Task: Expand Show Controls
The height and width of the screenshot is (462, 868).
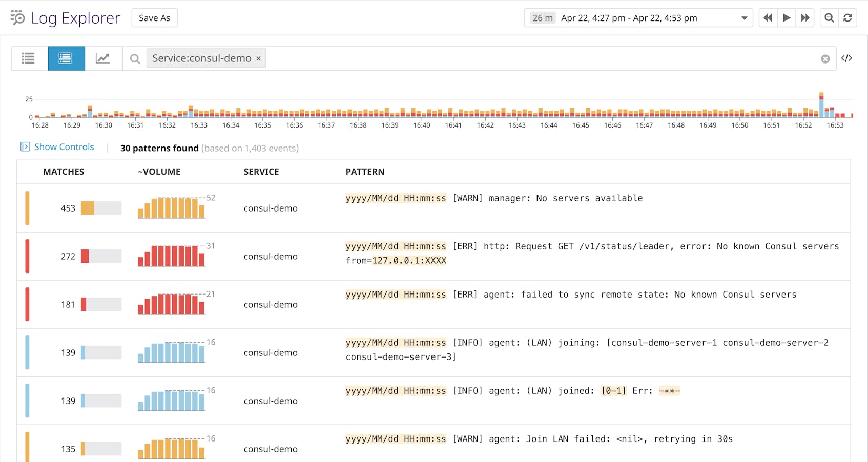Action: (x=57, y=147)
